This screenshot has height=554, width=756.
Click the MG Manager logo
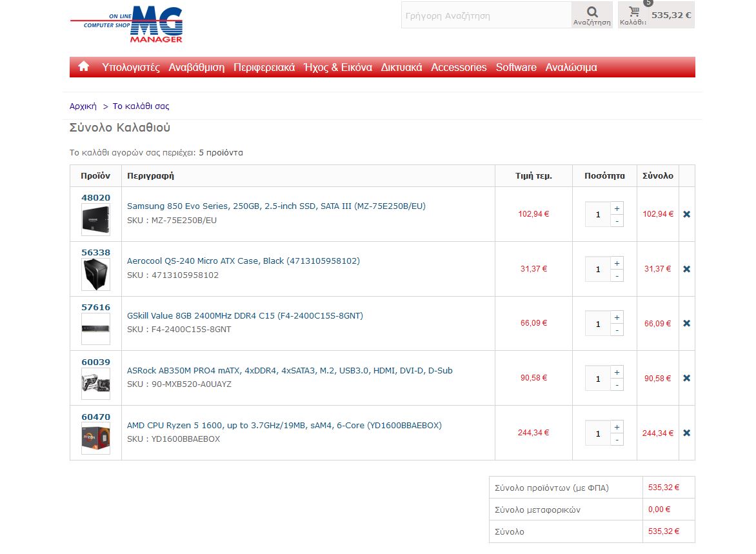[x=127, y=25]
